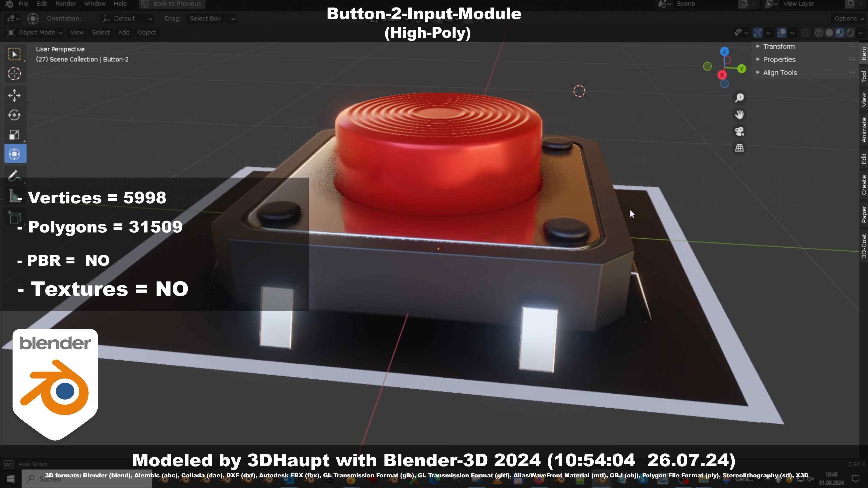Open the Help menu
The width and height of the screenshot is (868, 488).
coord(120,4)
